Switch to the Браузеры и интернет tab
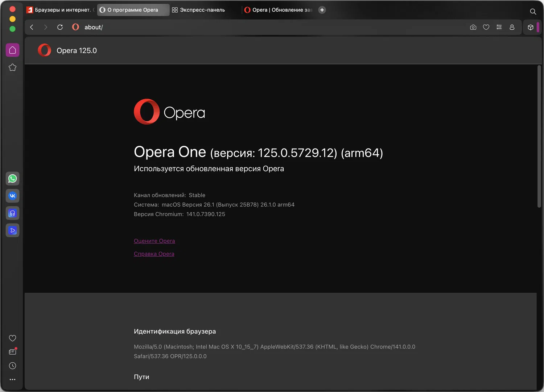This screenshot has width=544, height=392. [60, 10]
